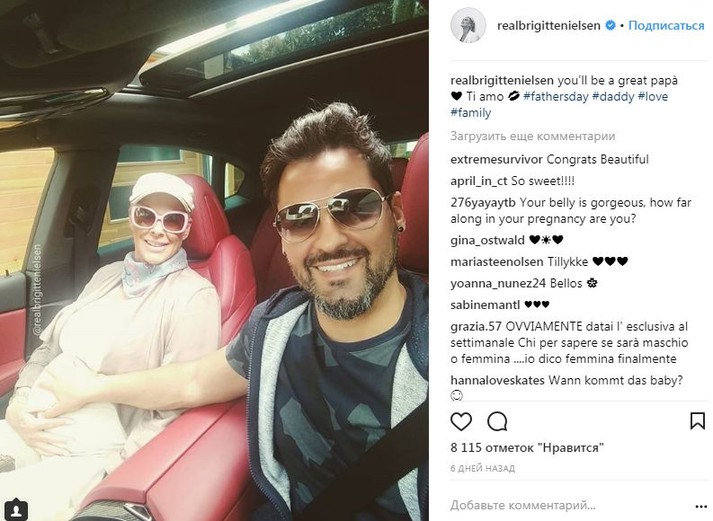Open comments via speech bubble icon
The height and width of the screenshot is (521, 713).
(497, 421)
